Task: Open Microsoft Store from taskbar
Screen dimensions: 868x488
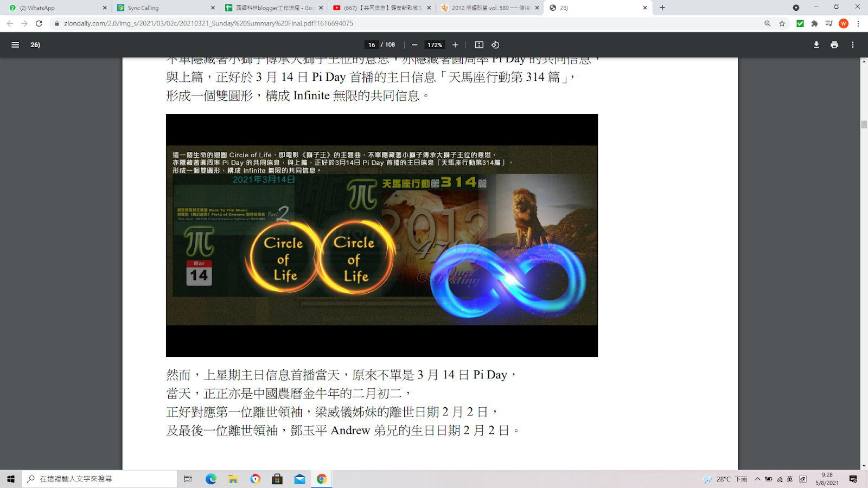Action: 277,479
